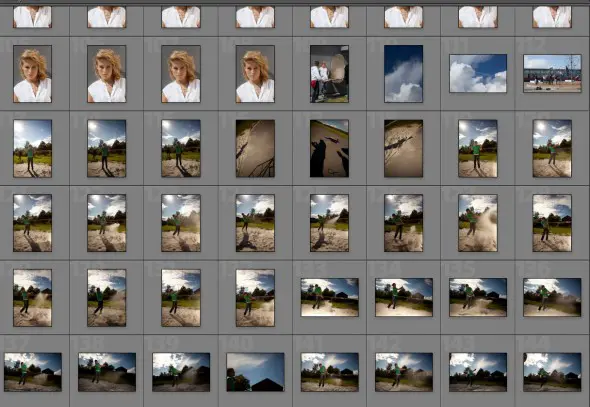Select the golfer thumbnail numbered 142

(403, 372)
